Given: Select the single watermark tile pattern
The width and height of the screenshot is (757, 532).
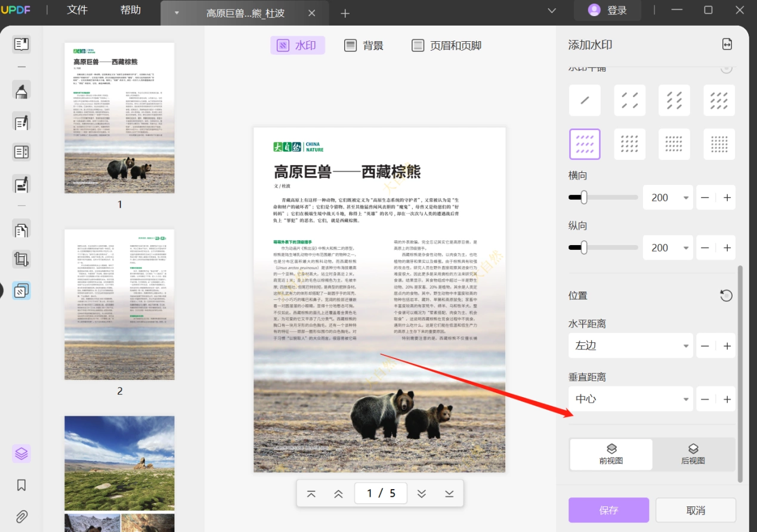Looking at the screenshot, I should (x=585, y=100).
